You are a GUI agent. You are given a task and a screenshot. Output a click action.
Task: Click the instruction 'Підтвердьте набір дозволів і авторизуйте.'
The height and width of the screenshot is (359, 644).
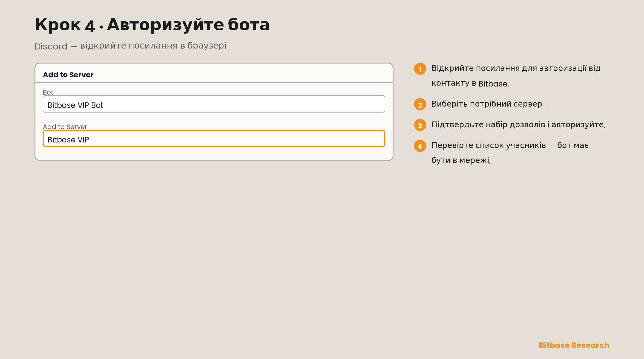[518, 124]
